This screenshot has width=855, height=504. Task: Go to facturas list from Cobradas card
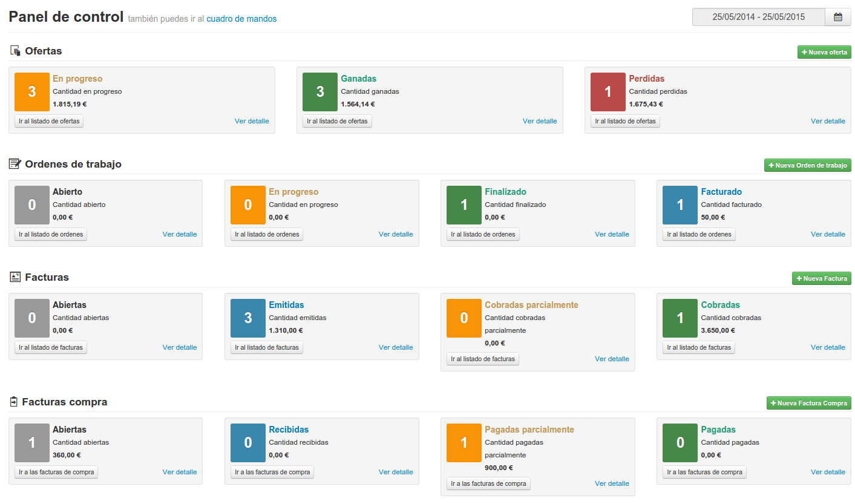click(x=699, y=347)
